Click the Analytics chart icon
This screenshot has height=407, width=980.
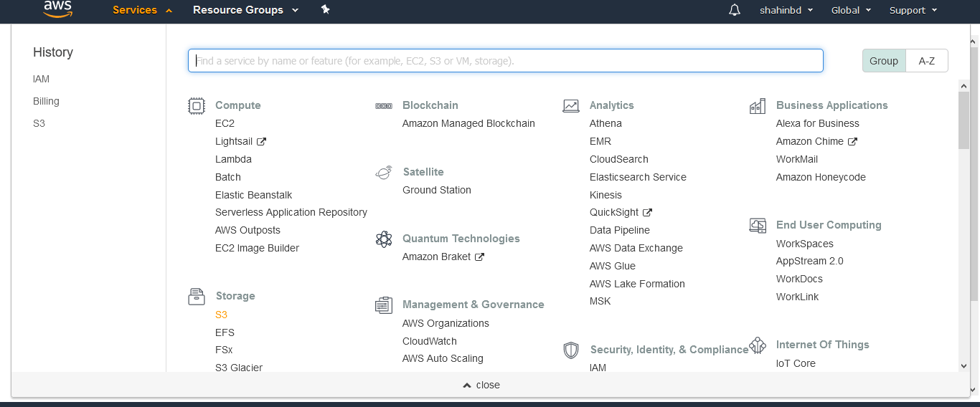click(x=570, y=106)
